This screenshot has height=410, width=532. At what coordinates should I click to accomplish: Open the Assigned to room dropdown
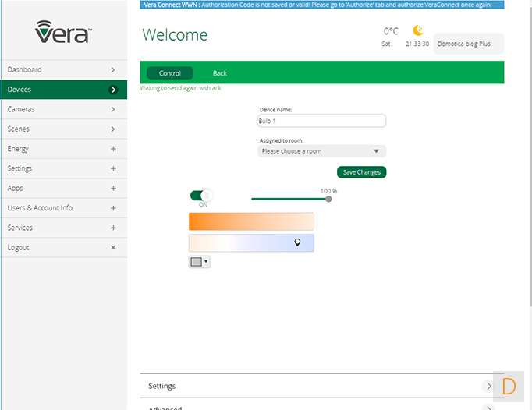tap(321, 151)
